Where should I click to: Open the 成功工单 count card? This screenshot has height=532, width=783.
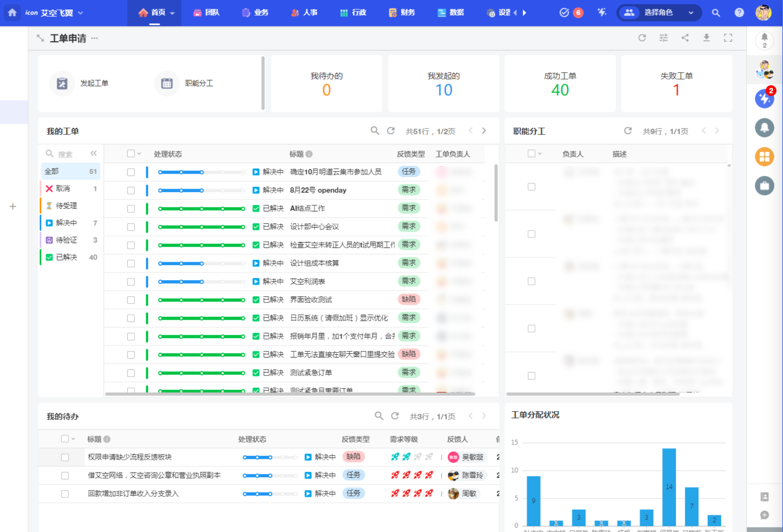(560, 83)
